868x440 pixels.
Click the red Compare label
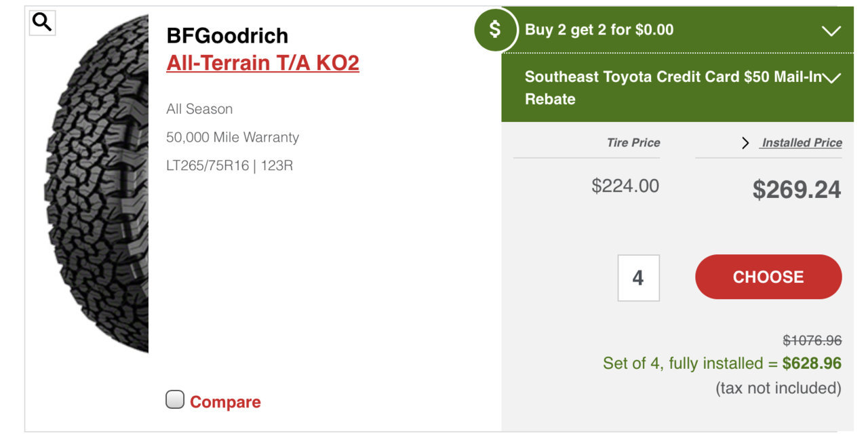225,402
